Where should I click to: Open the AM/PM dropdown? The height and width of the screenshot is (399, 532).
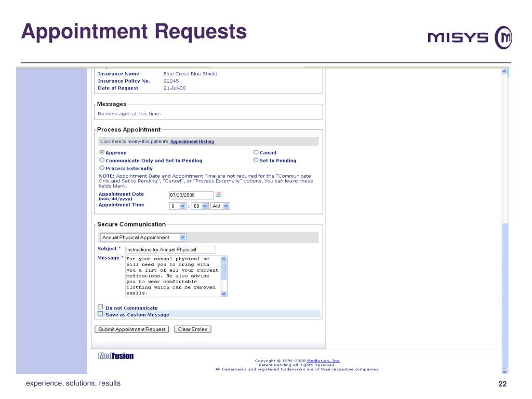pyautogui.click(x=220, y=206)
